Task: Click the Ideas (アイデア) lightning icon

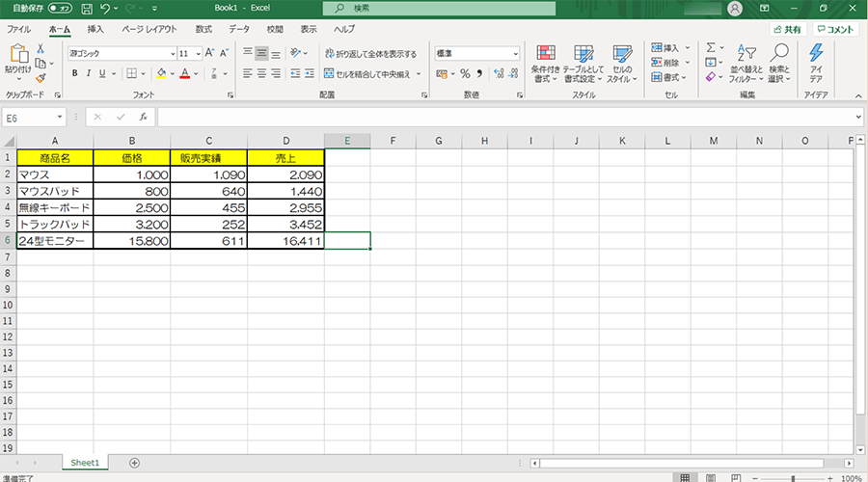Action: [816, 63]
